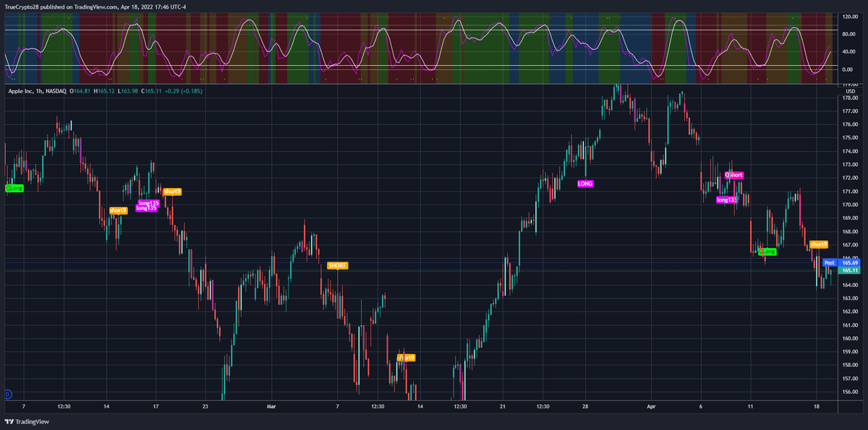Screen dimensions: 868x430
Task: Click the short9 marker above the March 14 dip
Action: tap(406, 356)
